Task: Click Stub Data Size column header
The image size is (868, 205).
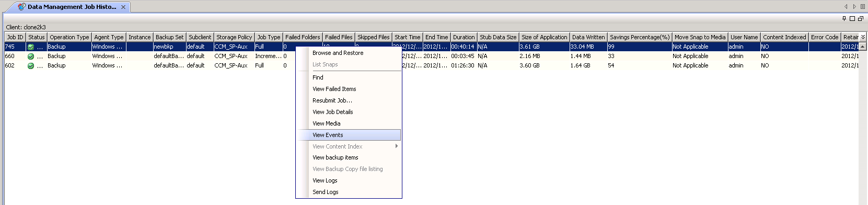Action: [498, 37]
